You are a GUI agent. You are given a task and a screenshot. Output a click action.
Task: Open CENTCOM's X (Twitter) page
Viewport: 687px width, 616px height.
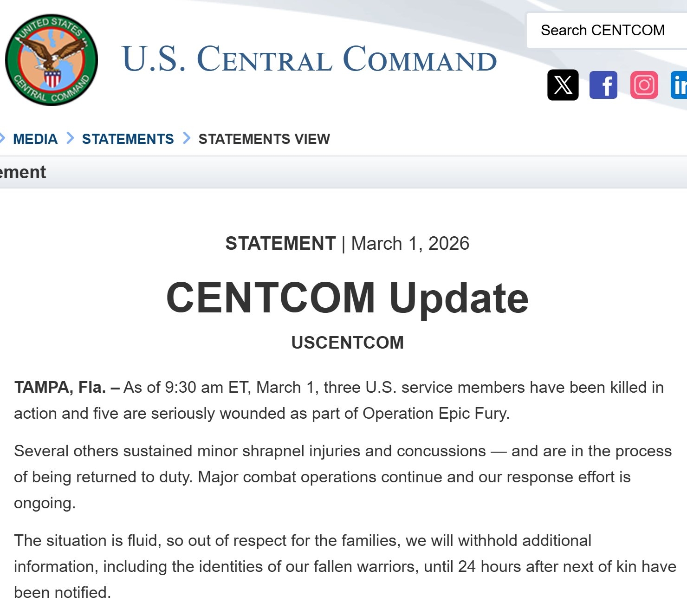(x=563, y=85)
